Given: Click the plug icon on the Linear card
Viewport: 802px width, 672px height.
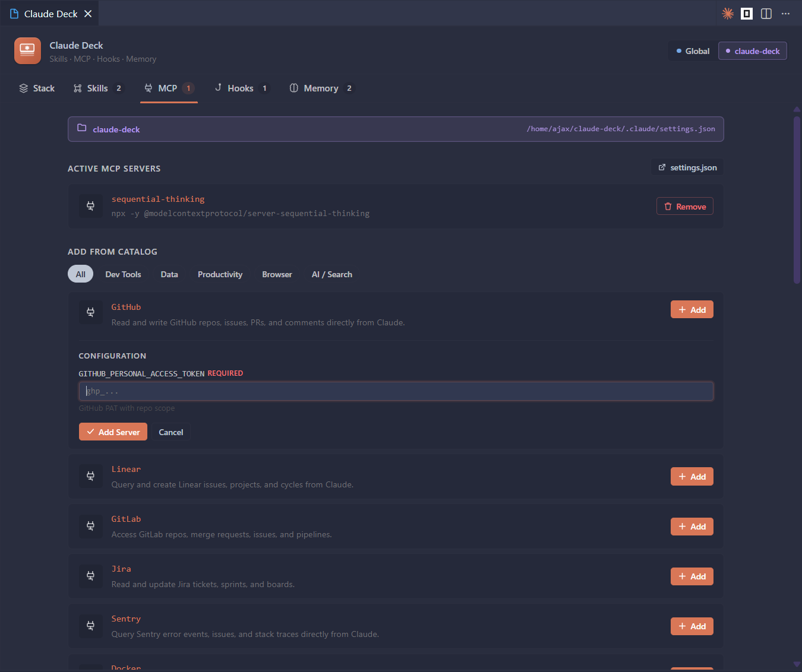Looking at the screenshot, I should tap(90, 476).
